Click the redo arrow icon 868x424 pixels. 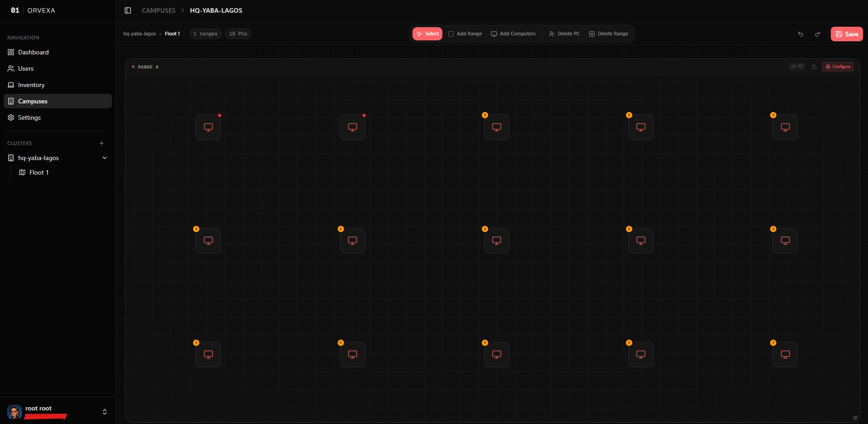click(x=817, y=34)
